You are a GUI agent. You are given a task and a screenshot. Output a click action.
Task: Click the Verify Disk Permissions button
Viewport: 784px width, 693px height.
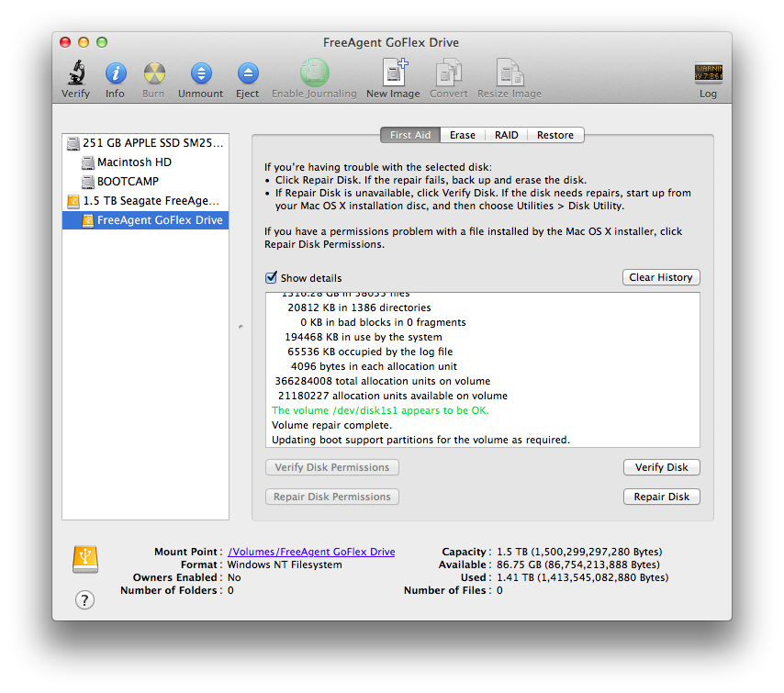pyautogui.click(x=332, y=467)
